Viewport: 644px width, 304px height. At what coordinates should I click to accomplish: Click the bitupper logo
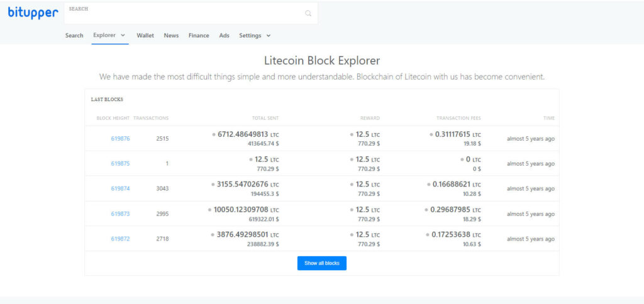coord(33,13)
